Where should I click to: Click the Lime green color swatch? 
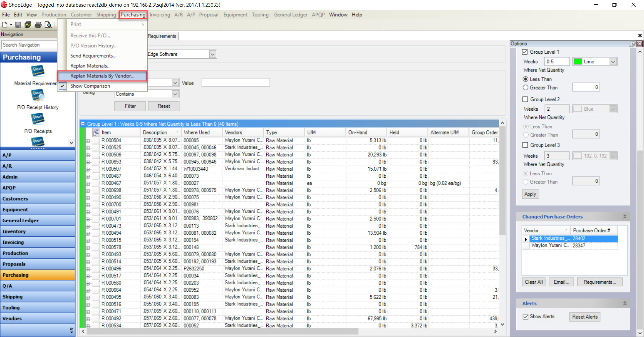[578, 62]
